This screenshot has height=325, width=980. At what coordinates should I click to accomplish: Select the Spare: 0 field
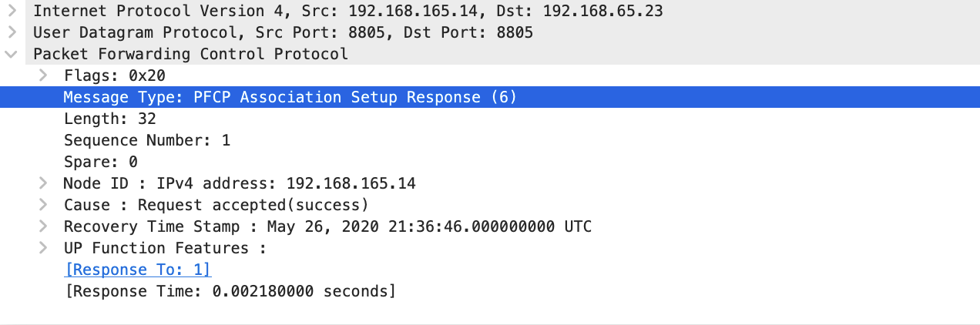tap(101, 162)
